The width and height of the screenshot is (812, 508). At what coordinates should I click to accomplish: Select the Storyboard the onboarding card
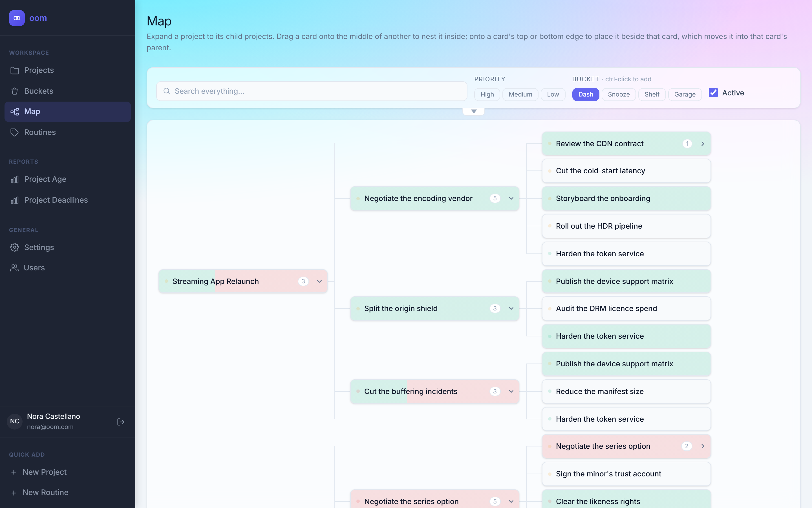pyautogui.click(x=626, y=199)
